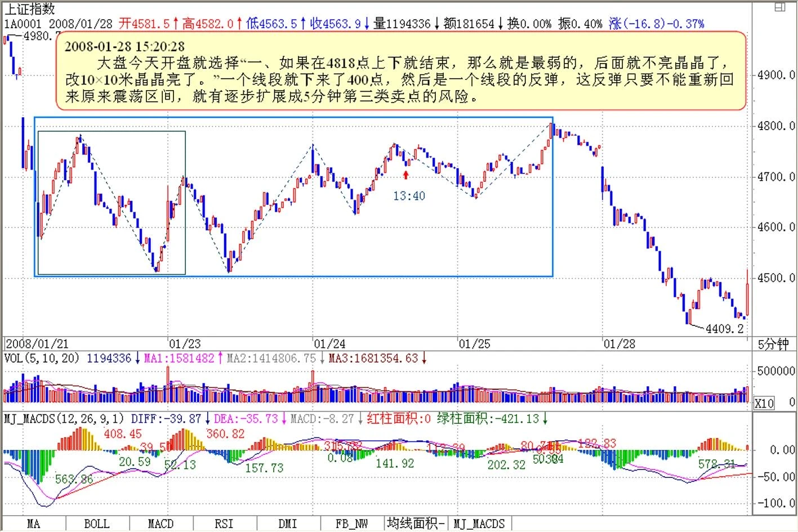Click the VOL(5,10,20) indicator label
The width and height of the screenshot is (798, 532).
pos(42,358)
